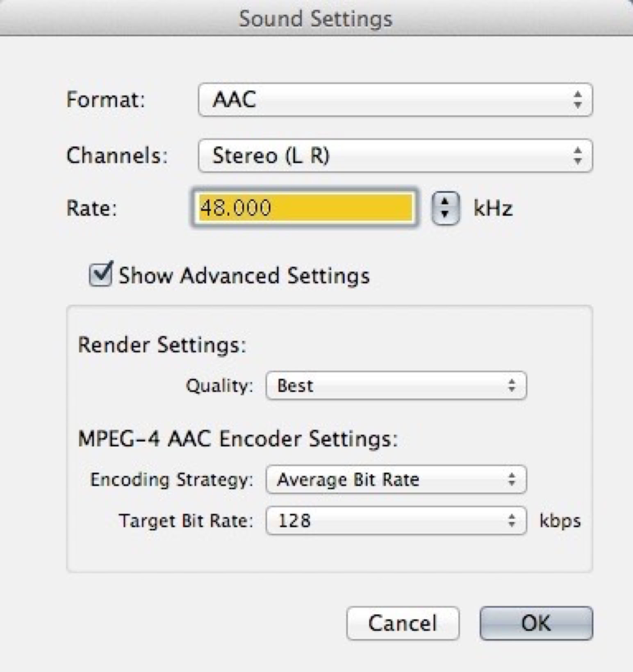This screenshot has height=672, width=633.
Task: Click the kbps unit label
Action: tap(560, 521)
